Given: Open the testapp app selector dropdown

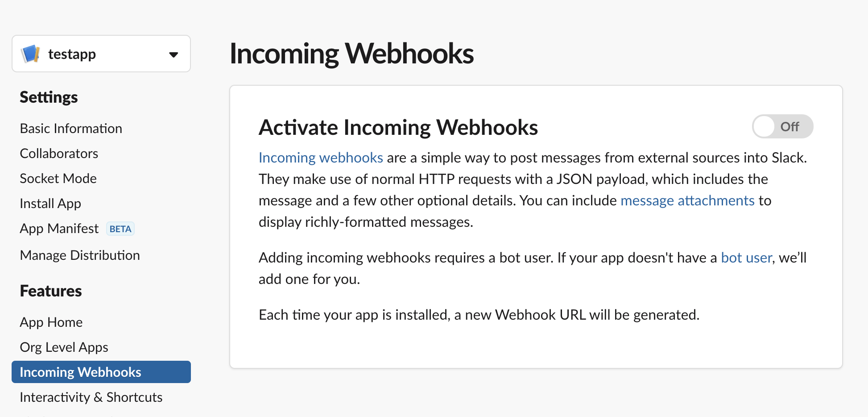Looking at the screenshot, I should pos(101,54).
